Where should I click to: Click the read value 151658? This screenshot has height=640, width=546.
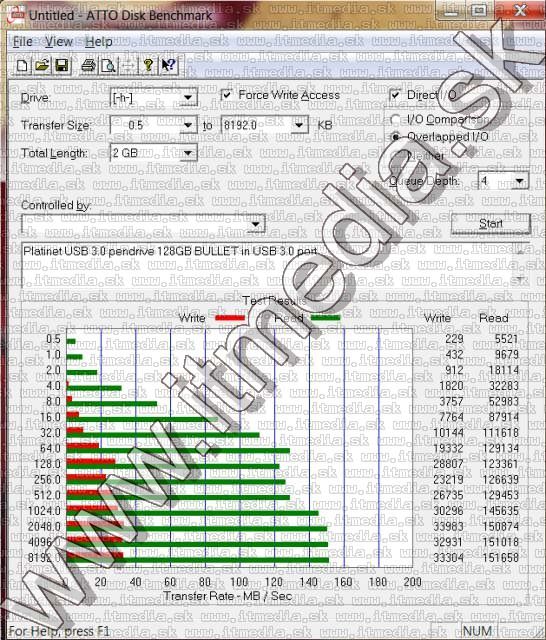coord(500,557)
